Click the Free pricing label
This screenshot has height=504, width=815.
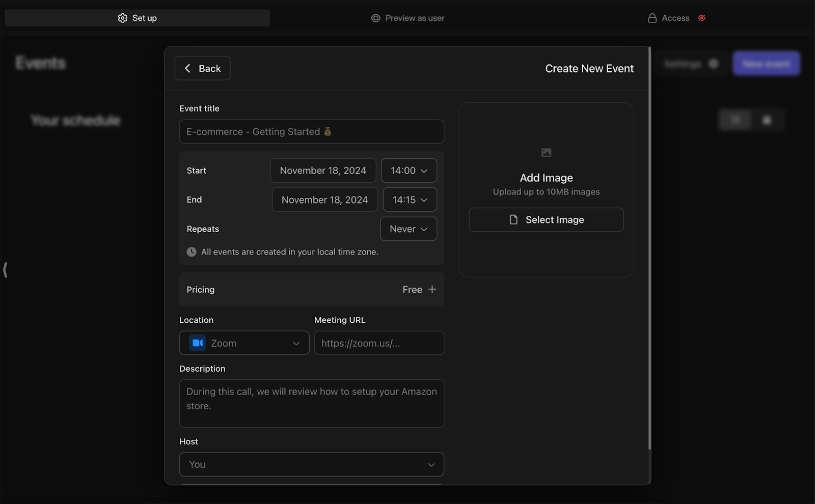(x=413, y=290)
